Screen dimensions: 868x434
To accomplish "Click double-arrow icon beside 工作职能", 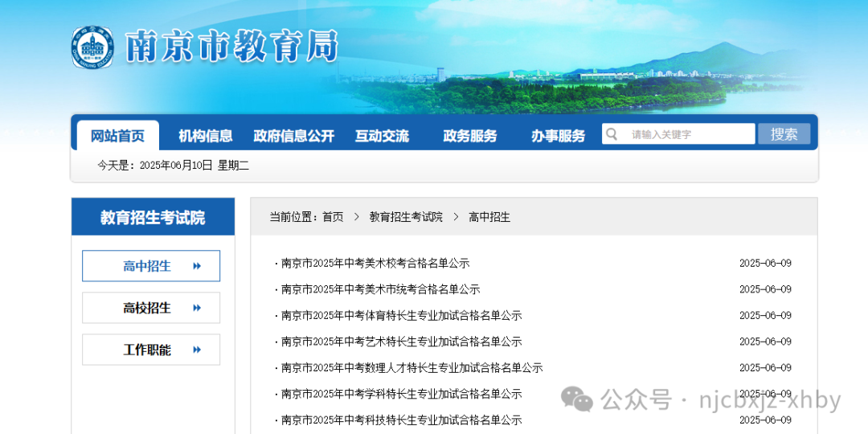I will (x=197, y=350).
